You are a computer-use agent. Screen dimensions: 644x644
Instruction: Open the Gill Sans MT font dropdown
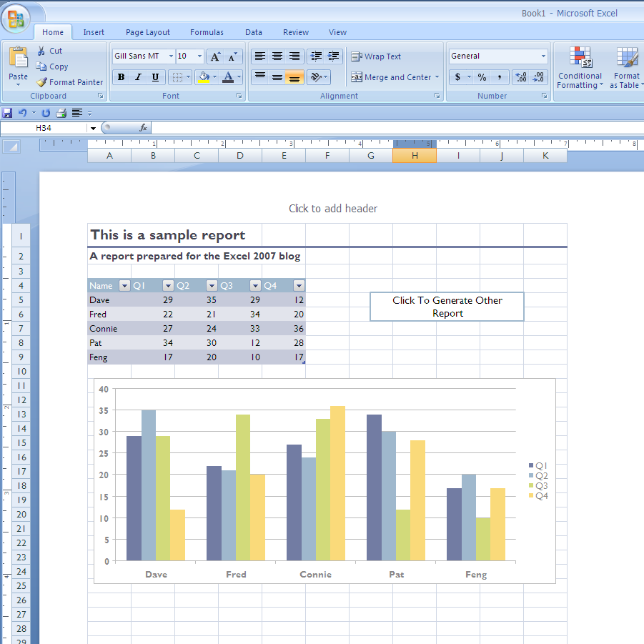click(x=171, y=56)
